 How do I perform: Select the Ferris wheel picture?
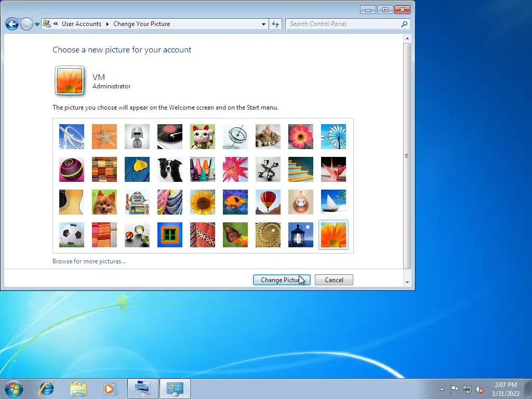pyautogui.click(x=334, y=137)
